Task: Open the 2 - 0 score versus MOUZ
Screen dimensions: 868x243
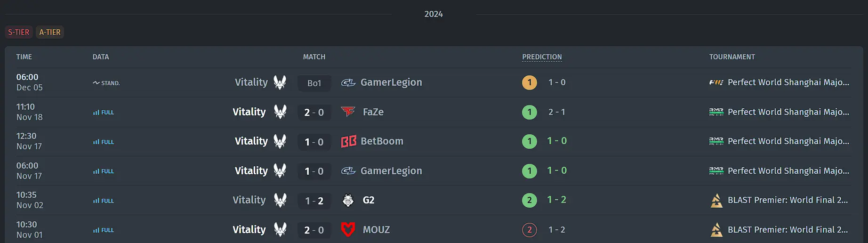Action: point(314,230)
